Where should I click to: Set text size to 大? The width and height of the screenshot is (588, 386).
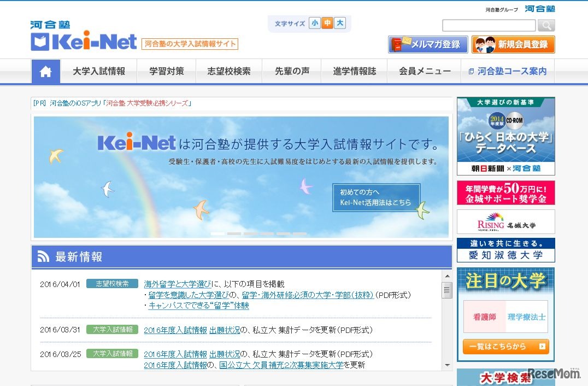(340, 24)
